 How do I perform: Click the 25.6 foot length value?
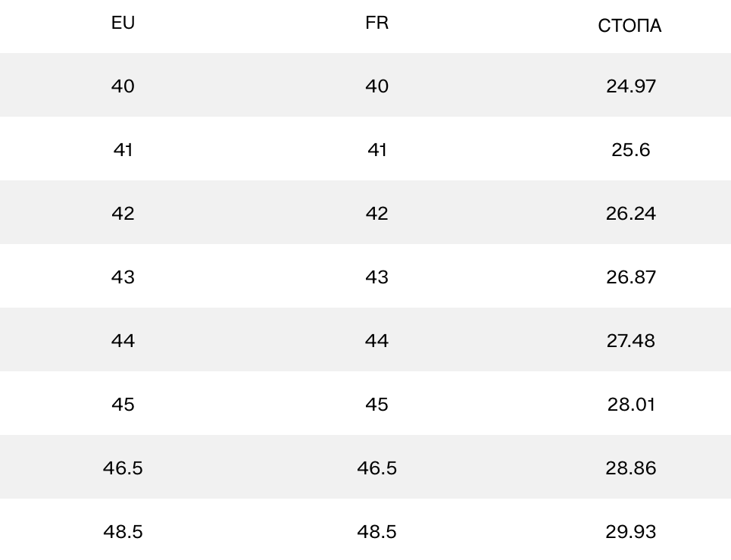click(630, 150)
